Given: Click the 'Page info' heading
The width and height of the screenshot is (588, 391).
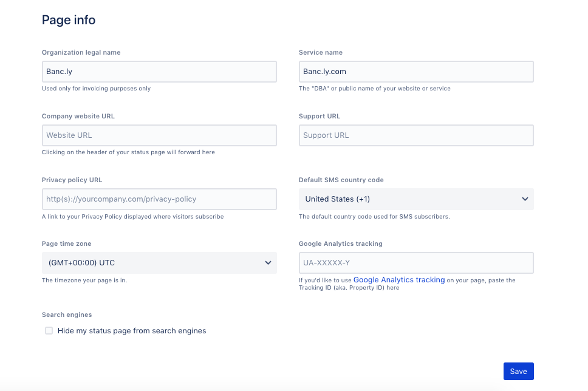Looking at the screenshot, I should click(69, 20).
